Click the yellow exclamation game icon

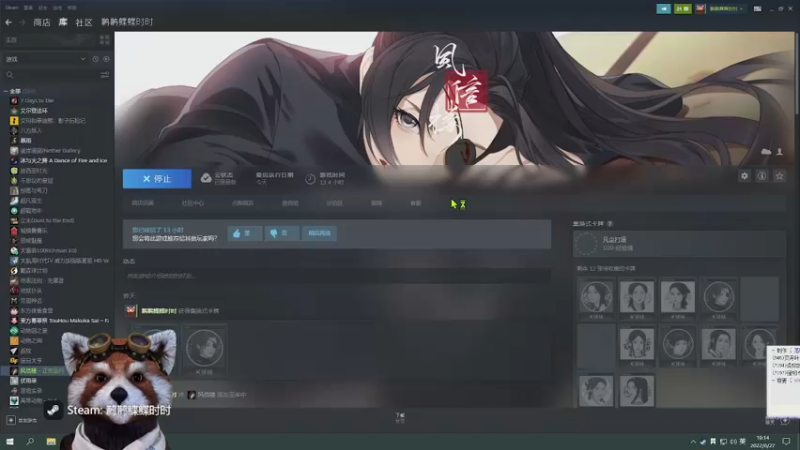tap(14, 120)
